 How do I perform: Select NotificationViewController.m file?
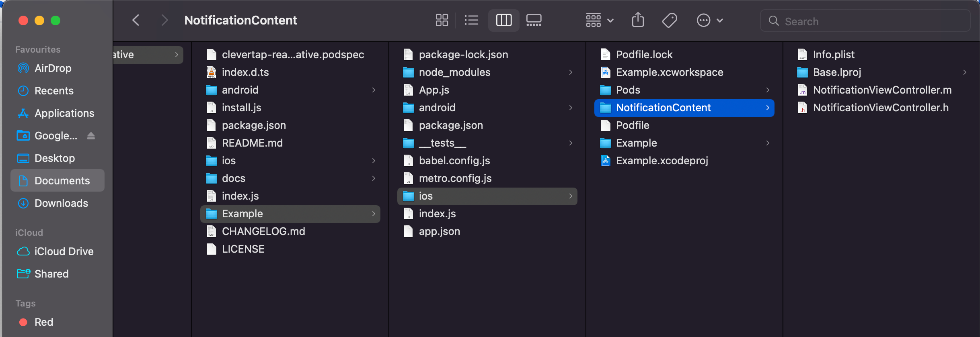click(x=882, y=90)
